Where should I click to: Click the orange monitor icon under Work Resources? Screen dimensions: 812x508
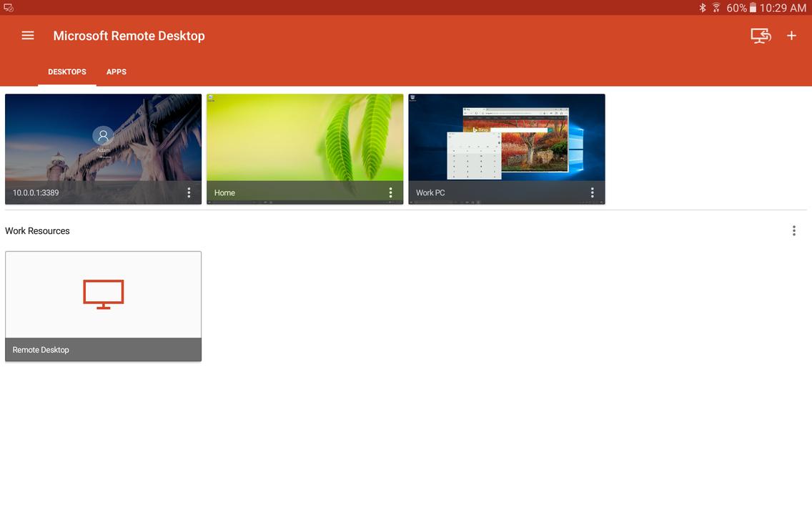[x=103, y=293]
